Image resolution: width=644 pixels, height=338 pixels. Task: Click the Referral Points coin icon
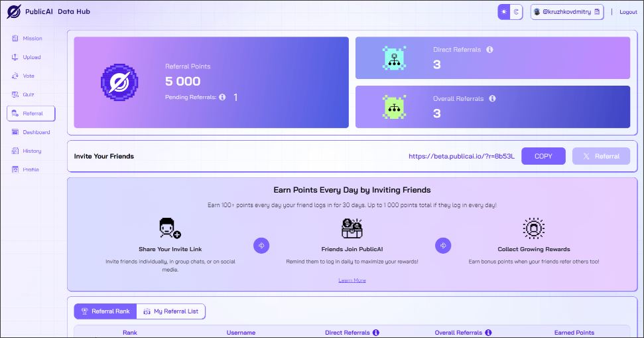119,82
